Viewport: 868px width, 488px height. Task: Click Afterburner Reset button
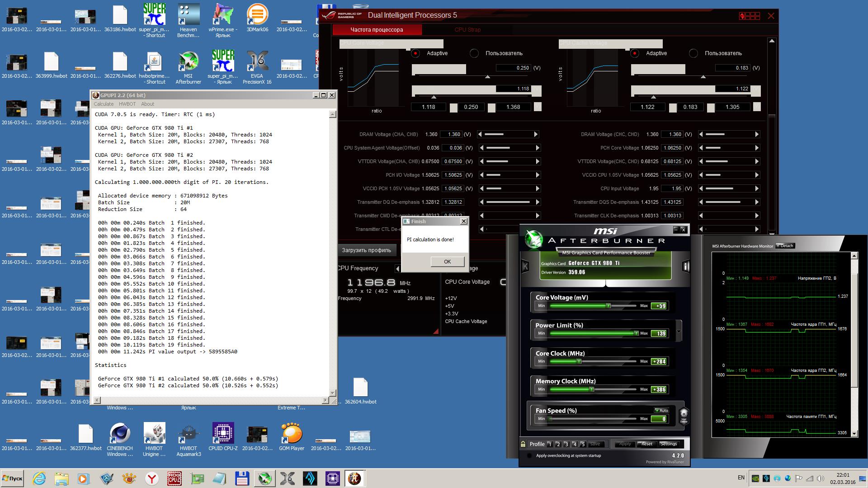(x=647, y=444)
